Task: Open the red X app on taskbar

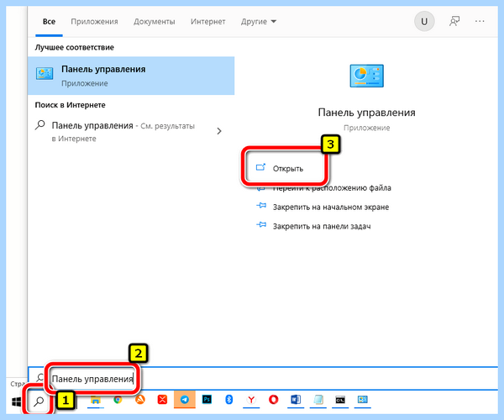Action: (x=162, y=400)
